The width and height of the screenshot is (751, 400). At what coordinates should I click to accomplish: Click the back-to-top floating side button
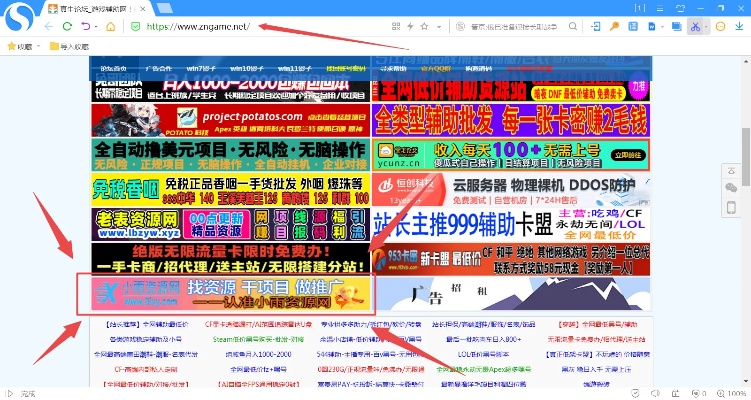click(731, 171)
